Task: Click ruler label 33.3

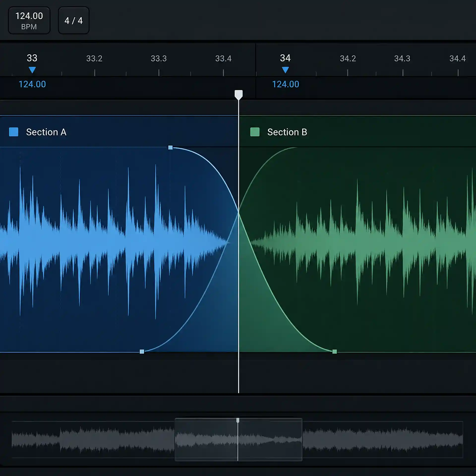Action: click(x=159, y=59)
